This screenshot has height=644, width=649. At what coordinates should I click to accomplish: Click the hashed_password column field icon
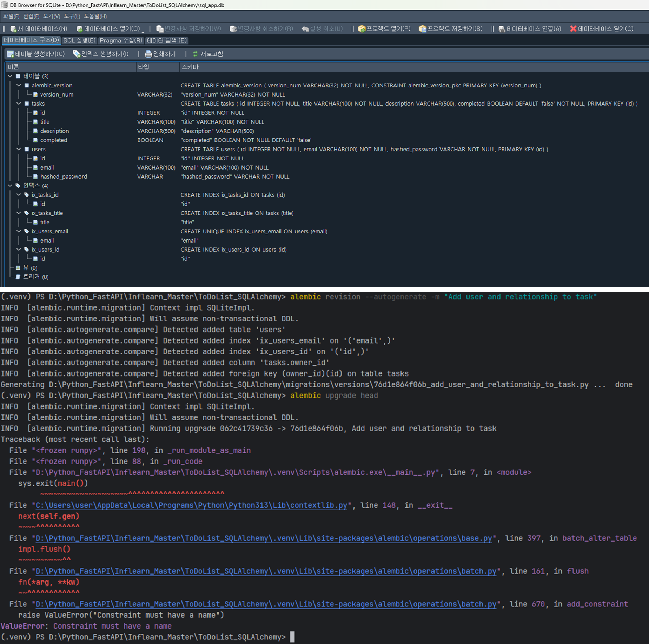[x=35, y=177]
